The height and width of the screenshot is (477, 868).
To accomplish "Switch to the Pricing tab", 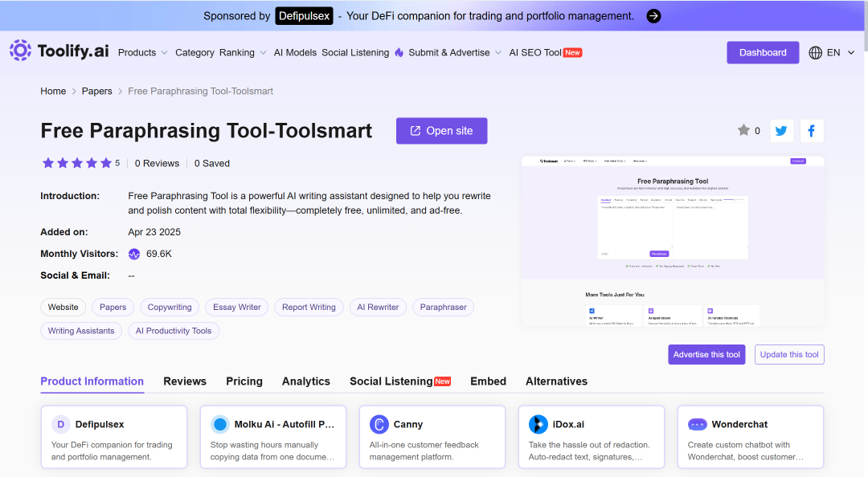I will pyautogui.click(x=244, y=381).
